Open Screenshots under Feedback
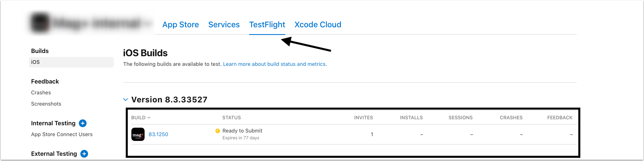Viewport: 644px width, 161px height. point(46,104)
